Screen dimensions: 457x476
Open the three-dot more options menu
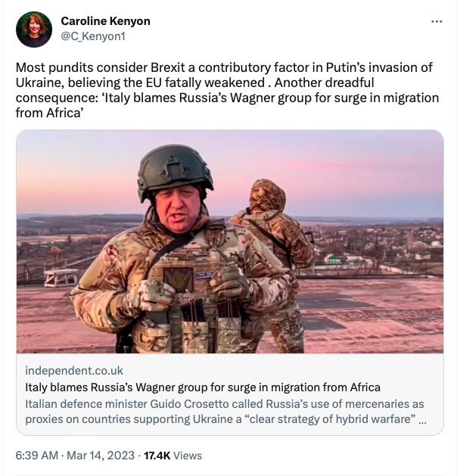437,21
